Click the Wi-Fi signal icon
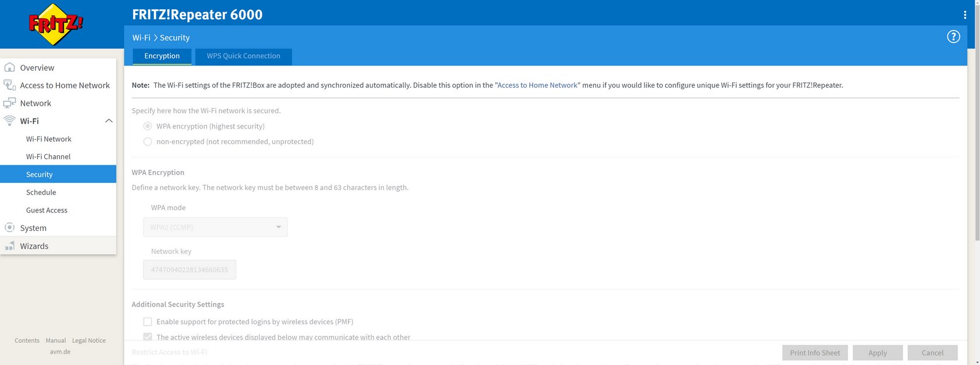This screenshot has width=980, height=365. pyautogui.click(x=9, y=121)
